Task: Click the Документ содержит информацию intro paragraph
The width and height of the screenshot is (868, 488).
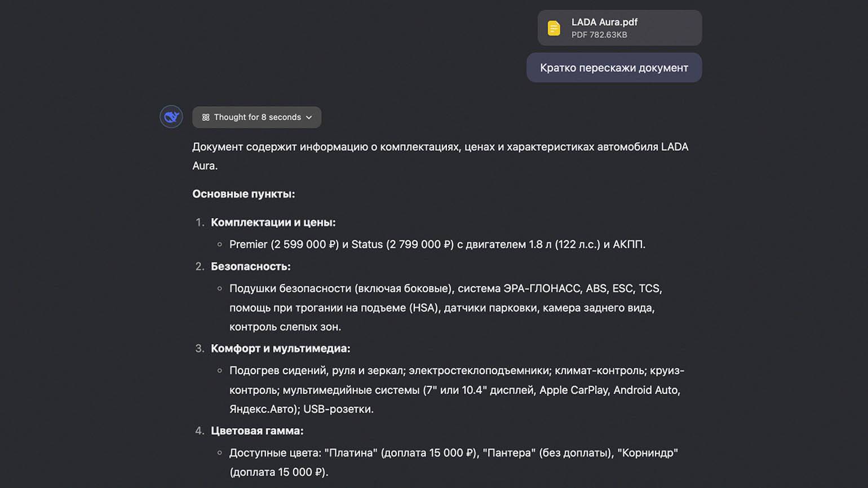Action: (440, 156)
